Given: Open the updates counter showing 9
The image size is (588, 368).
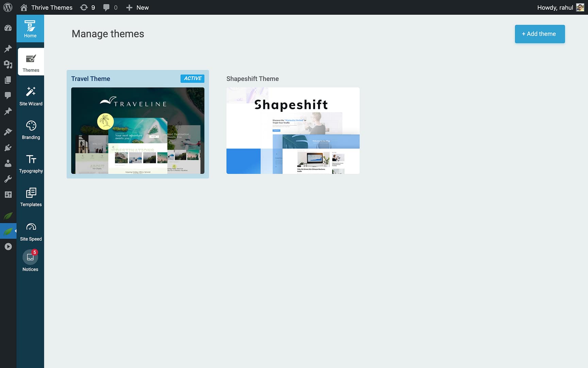Looking at the screenshot, I should pyautogui.click(x=87, y=7).
